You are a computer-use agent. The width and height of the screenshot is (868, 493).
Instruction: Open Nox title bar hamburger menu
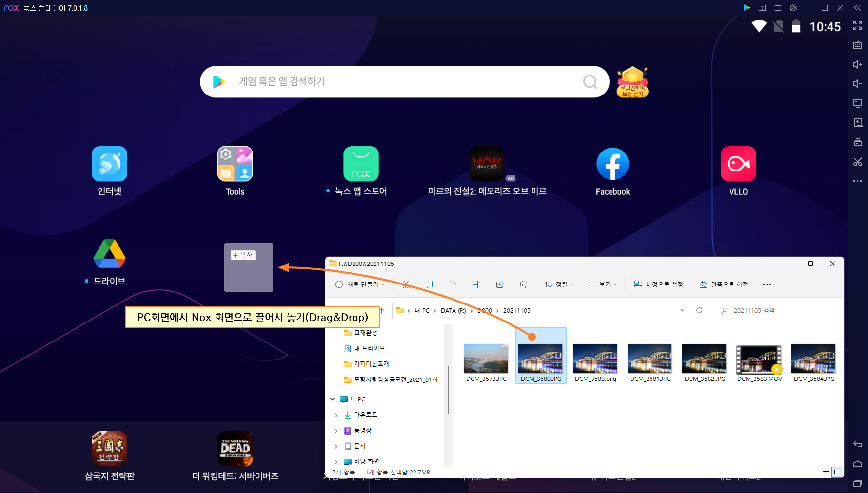778,8
